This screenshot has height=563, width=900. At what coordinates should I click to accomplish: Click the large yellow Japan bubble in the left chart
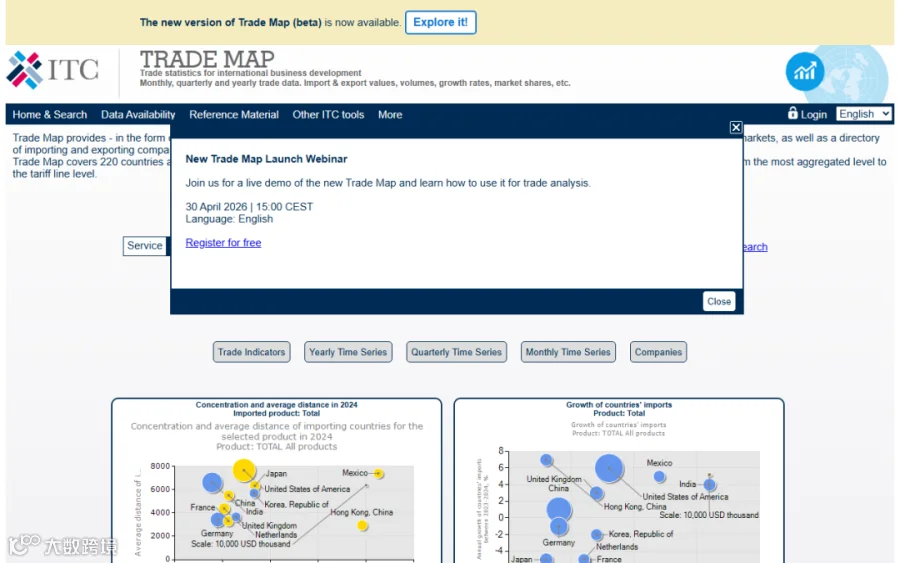(x=244, y=471)
